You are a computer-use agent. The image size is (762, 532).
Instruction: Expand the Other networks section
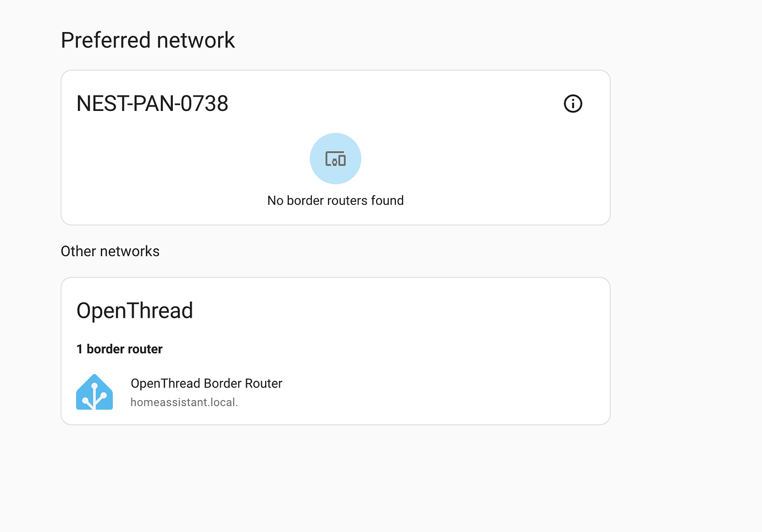point(110,251)
